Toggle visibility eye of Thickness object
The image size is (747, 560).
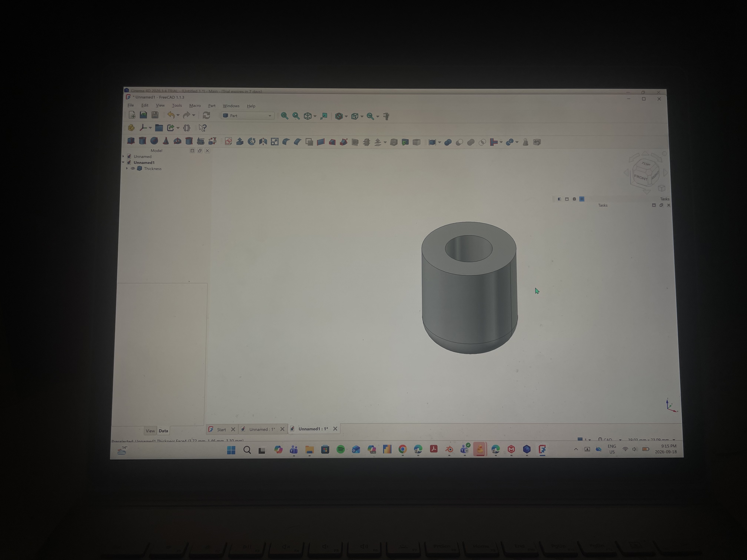(133, 169)
